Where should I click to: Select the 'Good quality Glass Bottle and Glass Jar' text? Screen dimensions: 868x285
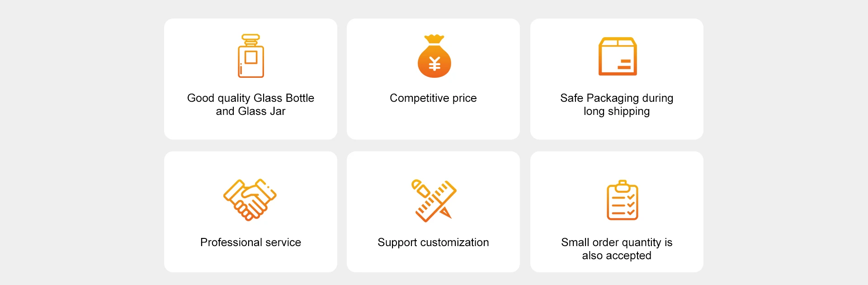(x=250, y=104)
